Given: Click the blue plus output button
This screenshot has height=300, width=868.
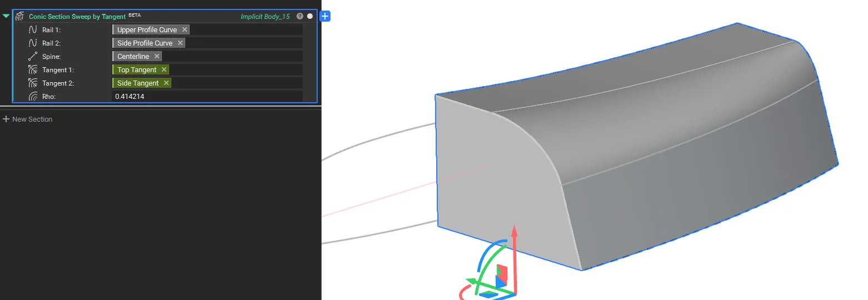Looking at the screenshot, I should point(325,16).
